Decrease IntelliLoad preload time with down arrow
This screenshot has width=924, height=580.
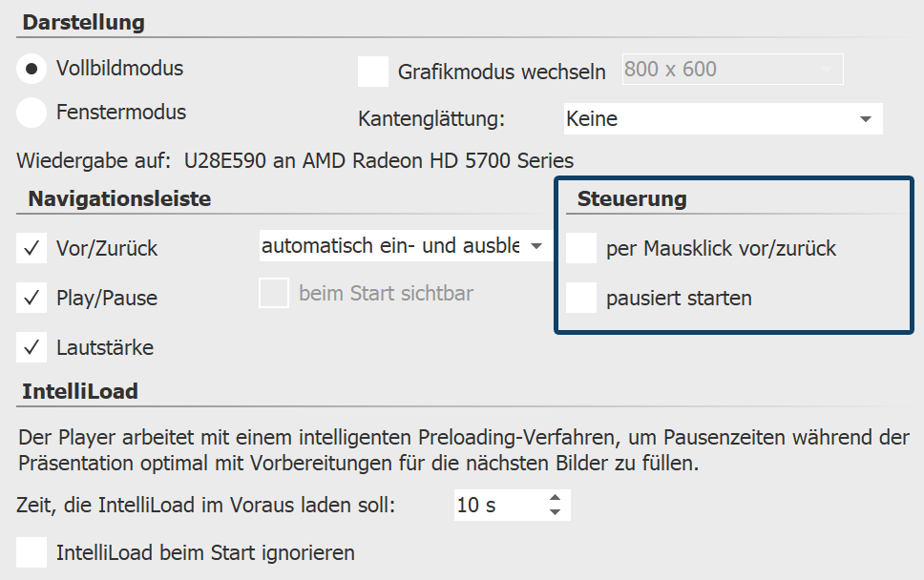coord(556,513)
